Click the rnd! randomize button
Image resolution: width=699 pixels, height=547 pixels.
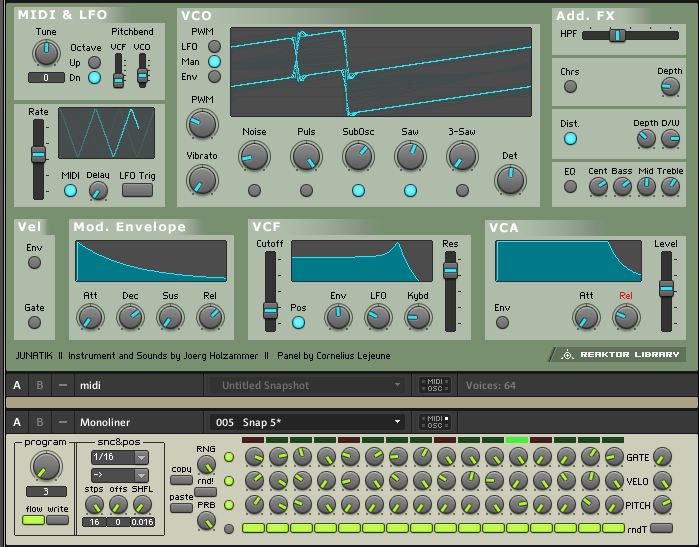(x=206, y=492)
